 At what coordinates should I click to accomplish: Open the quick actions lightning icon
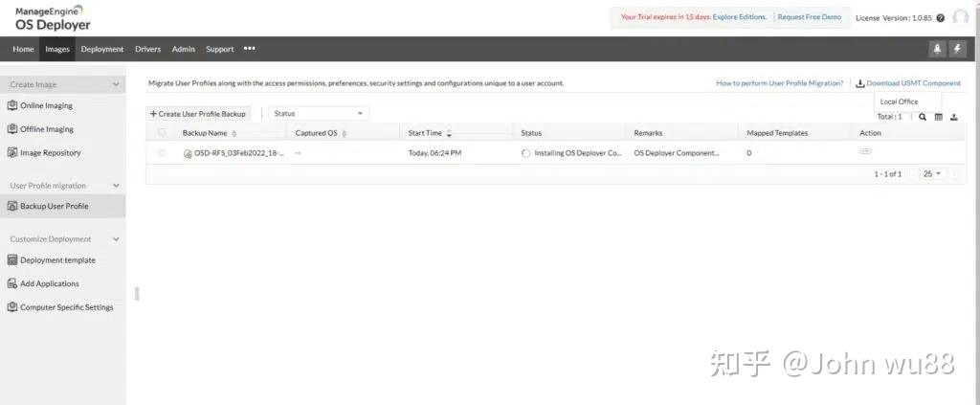957,49
